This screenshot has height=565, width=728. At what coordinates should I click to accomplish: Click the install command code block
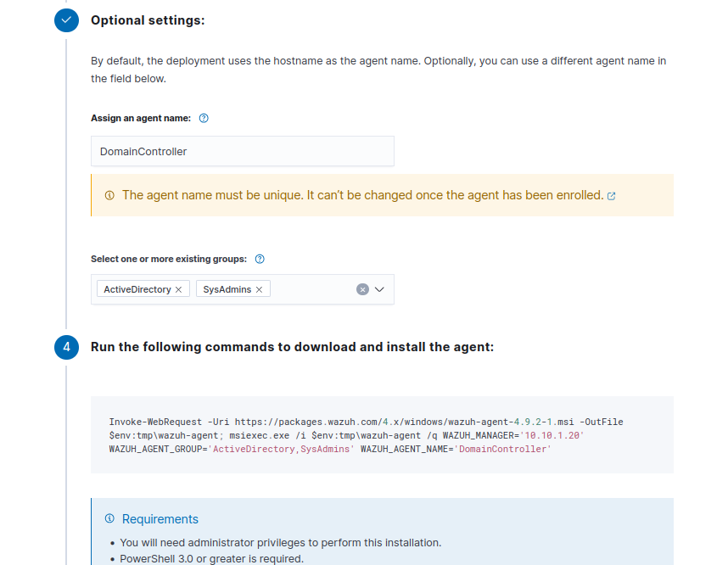tap(382, 434)
